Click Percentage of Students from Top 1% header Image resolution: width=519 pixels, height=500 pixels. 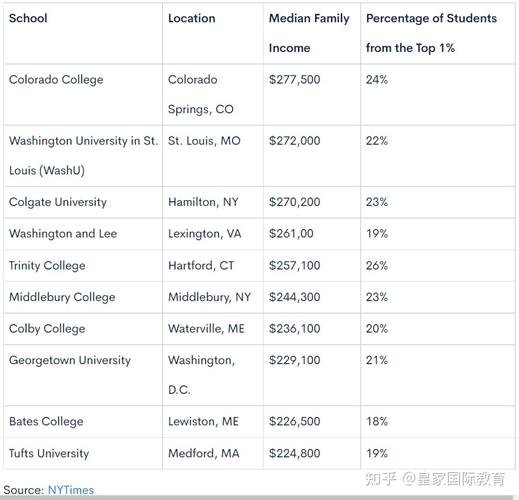(x=431, y=33)
